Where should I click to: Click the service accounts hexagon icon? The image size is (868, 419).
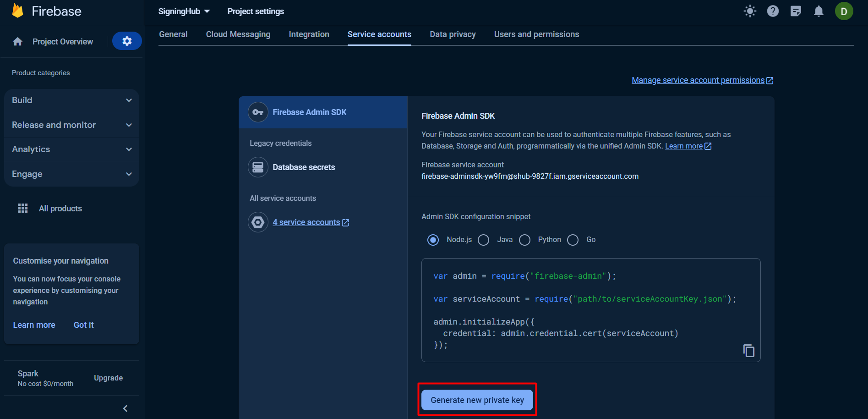(258, 222)
